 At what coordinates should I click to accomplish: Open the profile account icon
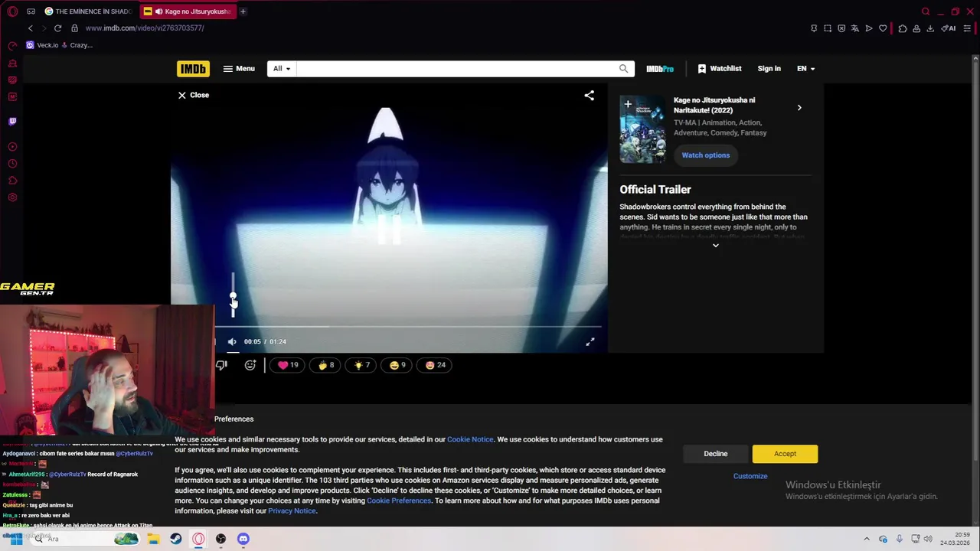[x=916, y=28]
